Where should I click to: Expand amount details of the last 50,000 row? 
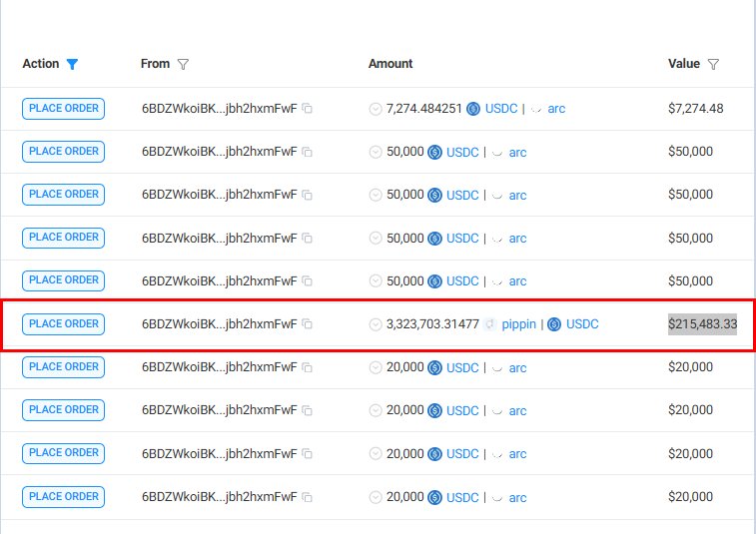tap(376, 281)
